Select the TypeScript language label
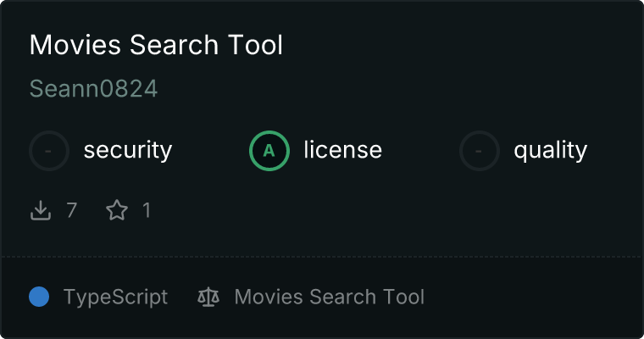 pos(115,297)
